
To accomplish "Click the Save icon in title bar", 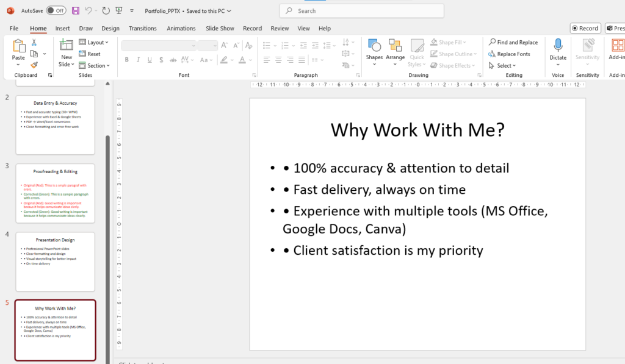I will tap(75, 11).
